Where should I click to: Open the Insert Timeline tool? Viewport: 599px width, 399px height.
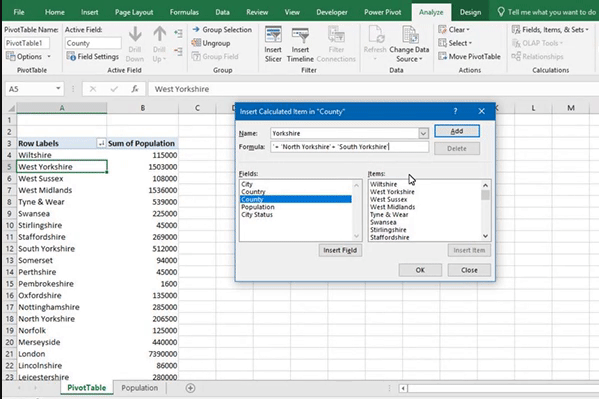click(x=300, y=44)
